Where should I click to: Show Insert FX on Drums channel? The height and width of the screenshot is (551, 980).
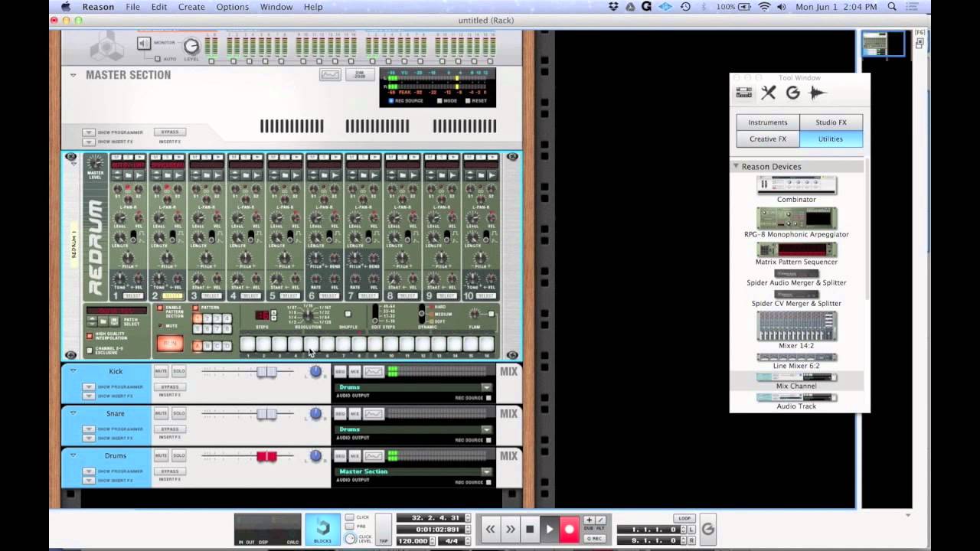click(89, 480)
